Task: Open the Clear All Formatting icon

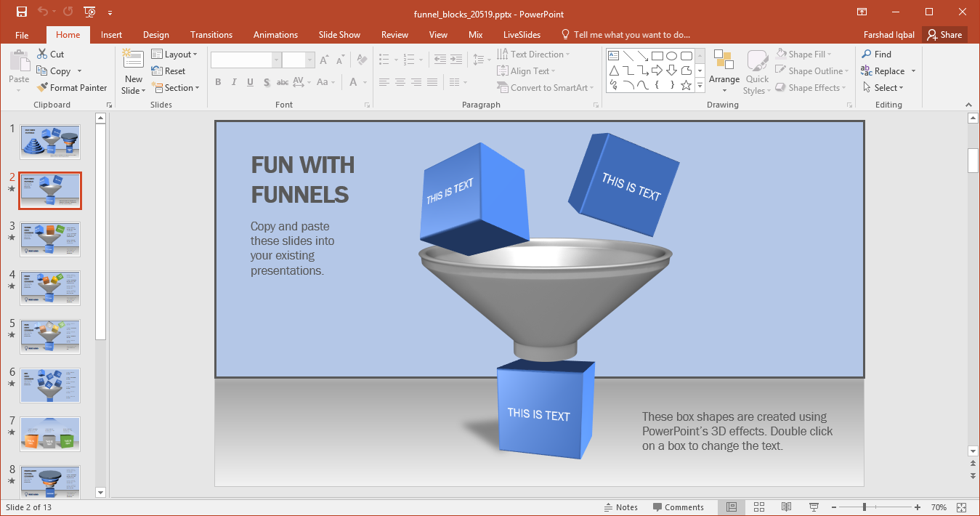Action: coord(362,59)
